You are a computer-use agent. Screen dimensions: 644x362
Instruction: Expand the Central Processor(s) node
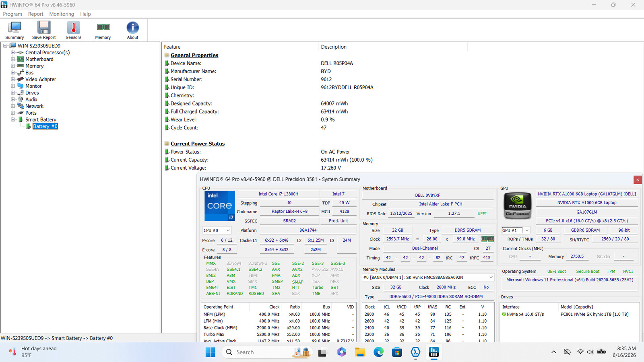[x=13, y=53]
